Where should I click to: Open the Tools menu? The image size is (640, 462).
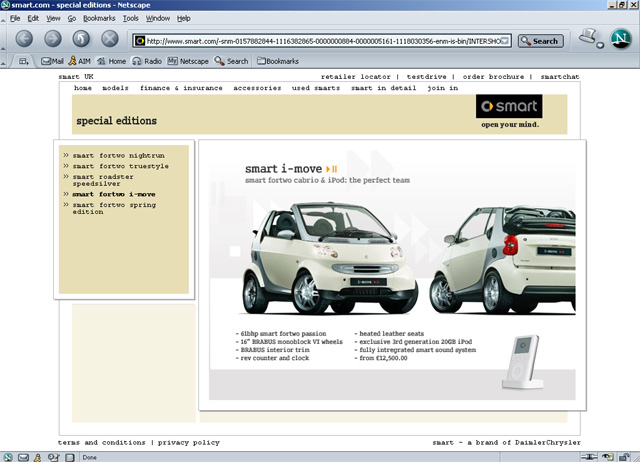131,18
